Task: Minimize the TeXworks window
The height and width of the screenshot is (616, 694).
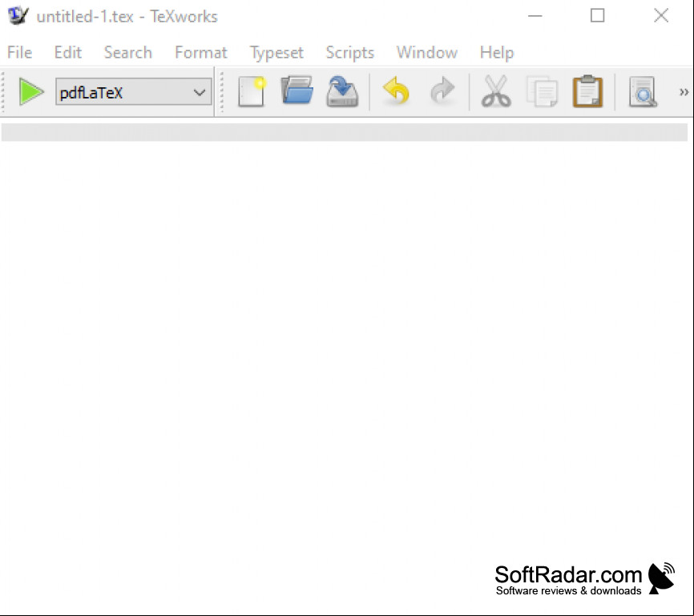Action: (x=535, y=16)
